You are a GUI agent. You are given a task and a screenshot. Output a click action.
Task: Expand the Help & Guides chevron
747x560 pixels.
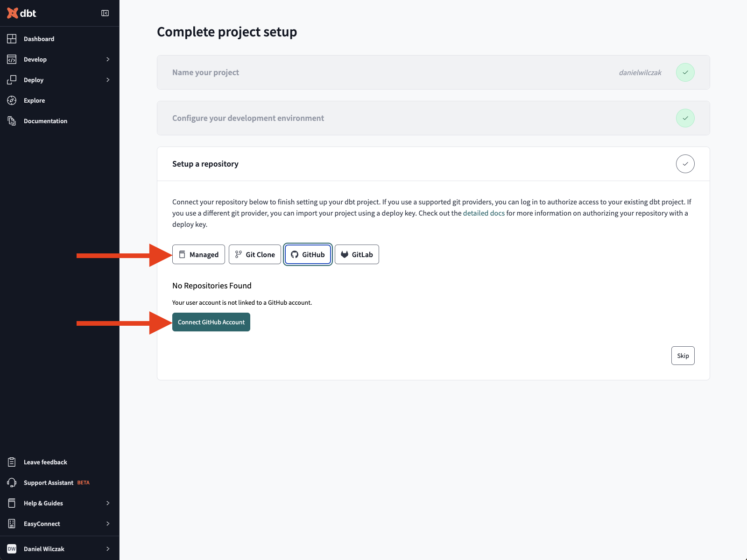point(108,503)
